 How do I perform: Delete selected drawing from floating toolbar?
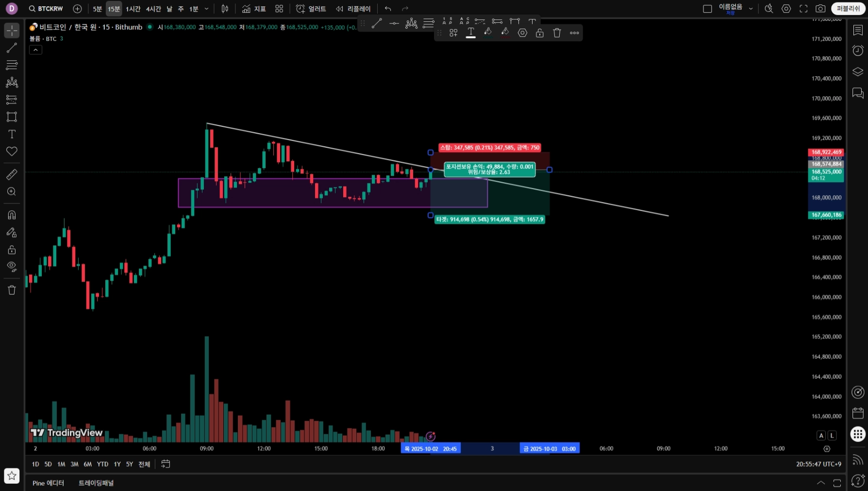coord(557,33)
